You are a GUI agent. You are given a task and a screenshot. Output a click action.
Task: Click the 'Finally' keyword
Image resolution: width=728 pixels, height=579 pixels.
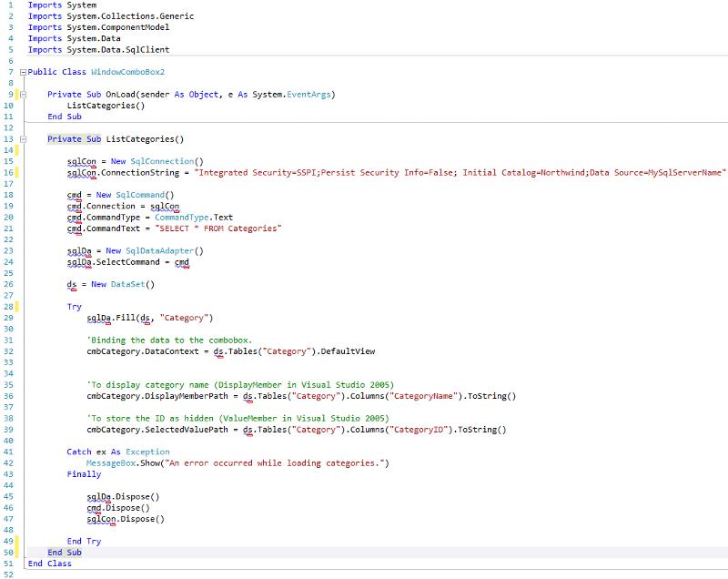coord(84,474)
